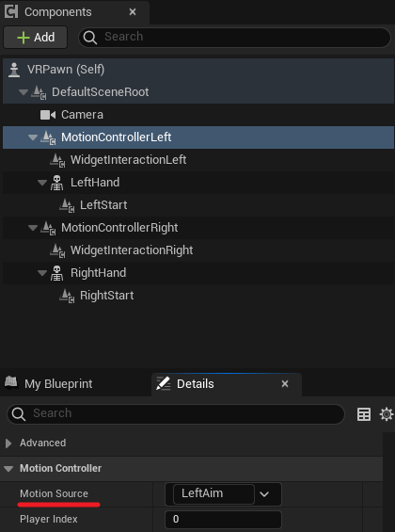Click the Components search field
This screenshot has width=395, height=532.
click(234, 37)
